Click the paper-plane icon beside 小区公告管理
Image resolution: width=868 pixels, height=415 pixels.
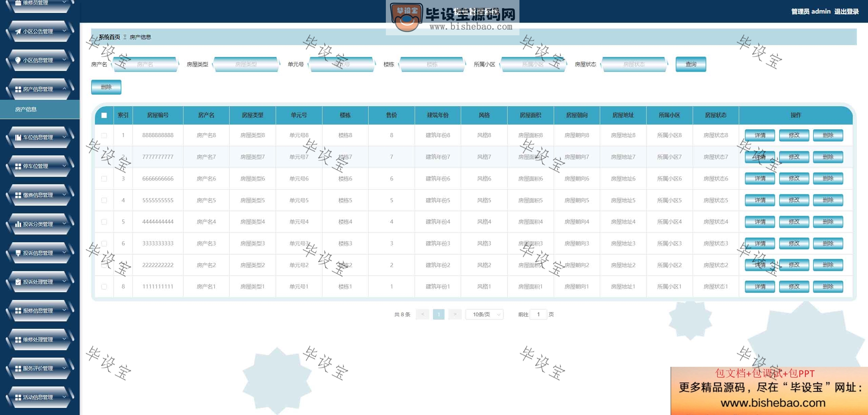click(x=18, y=32)
